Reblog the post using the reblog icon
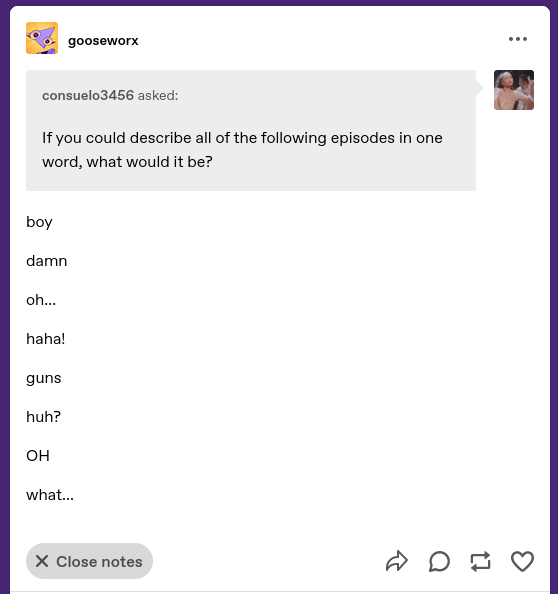The image size is (558, 594). point(480,561)
